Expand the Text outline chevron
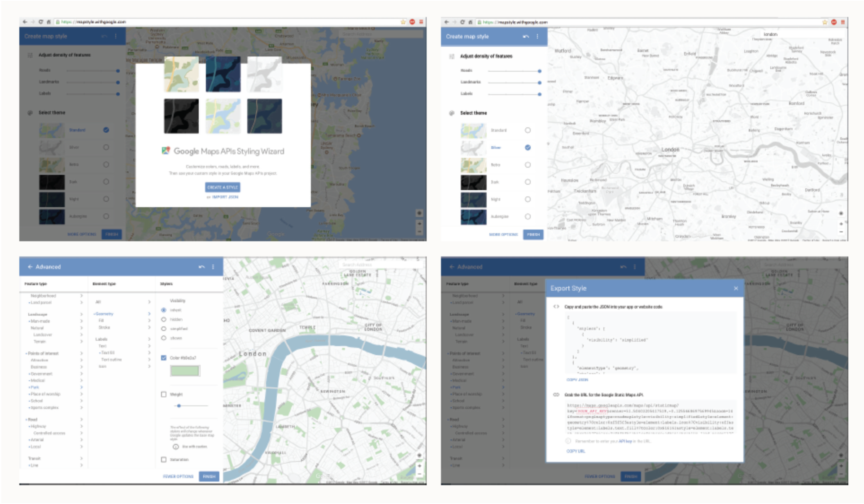This screenshot has height=504, width=864. [149, 360]
